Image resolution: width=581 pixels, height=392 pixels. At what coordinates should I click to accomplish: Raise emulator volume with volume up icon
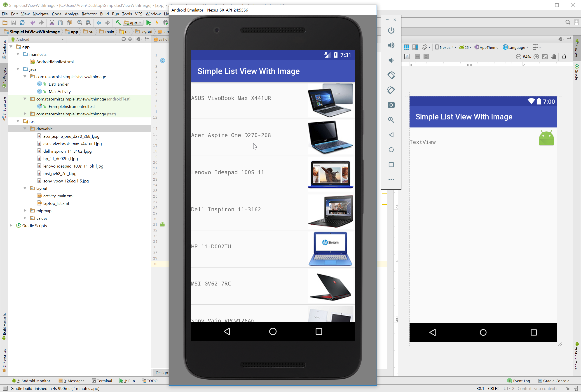tap(391, 45)
